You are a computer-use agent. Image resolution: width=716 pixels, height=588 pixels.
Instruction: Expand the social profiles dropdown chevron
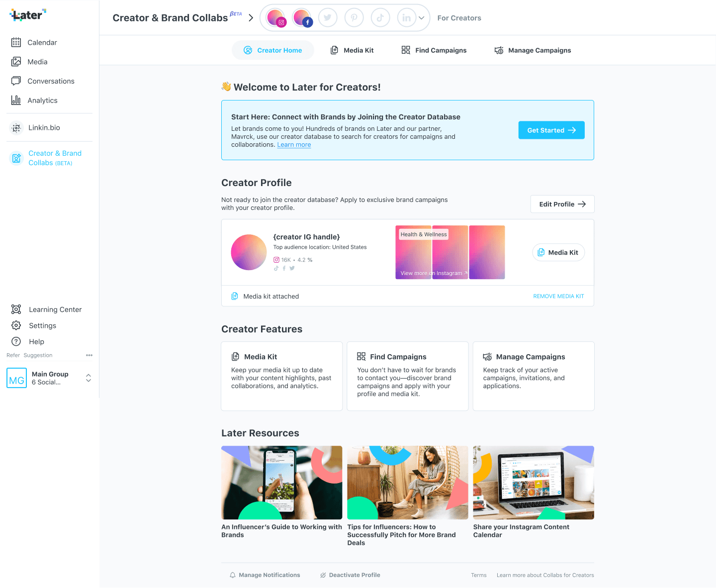coord(422,18)
